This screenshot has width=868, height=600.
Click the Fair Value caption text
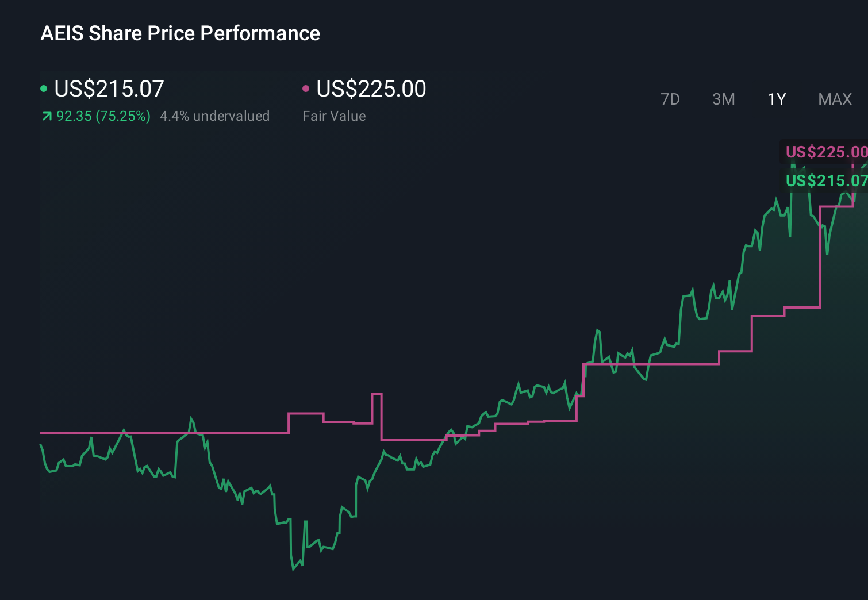pyautogui.click(x=333, y=116)
